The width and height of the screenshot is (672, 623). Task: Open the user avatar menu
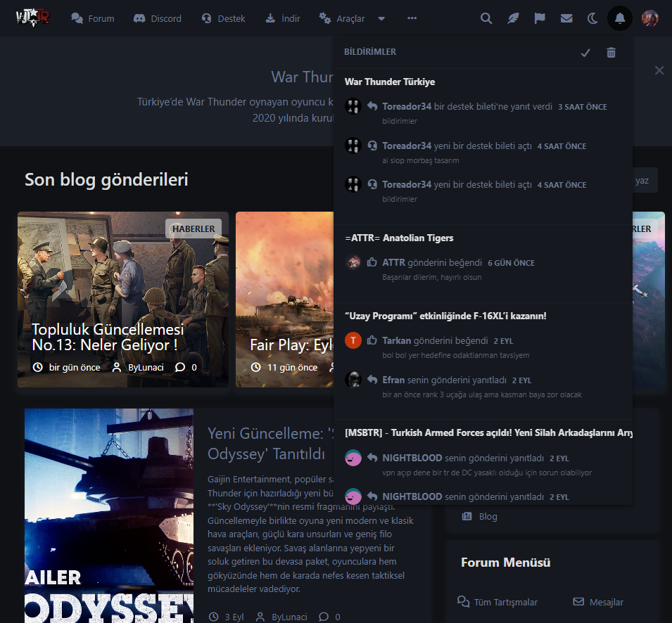[x=649, y=18]
